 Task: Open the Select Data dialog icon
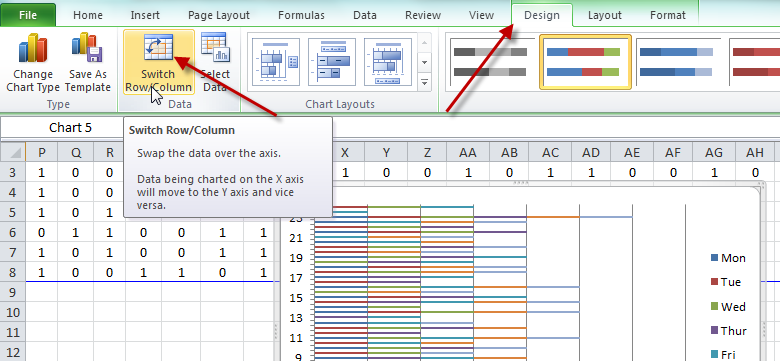coord(215,48)
